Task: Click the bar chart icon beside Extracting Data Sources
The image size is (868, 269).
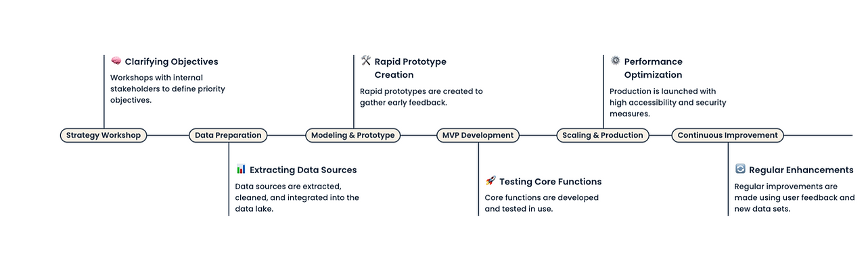Action: (241, 169)
